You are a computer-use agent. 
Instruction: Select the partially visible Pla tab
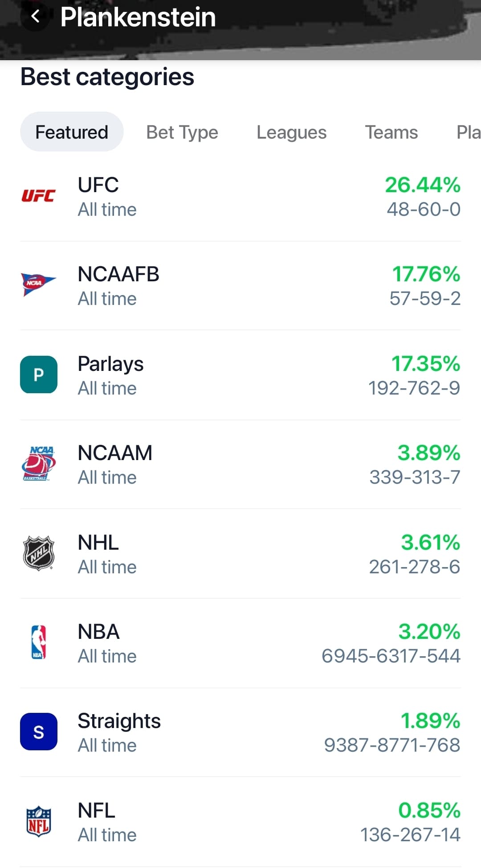468,132
